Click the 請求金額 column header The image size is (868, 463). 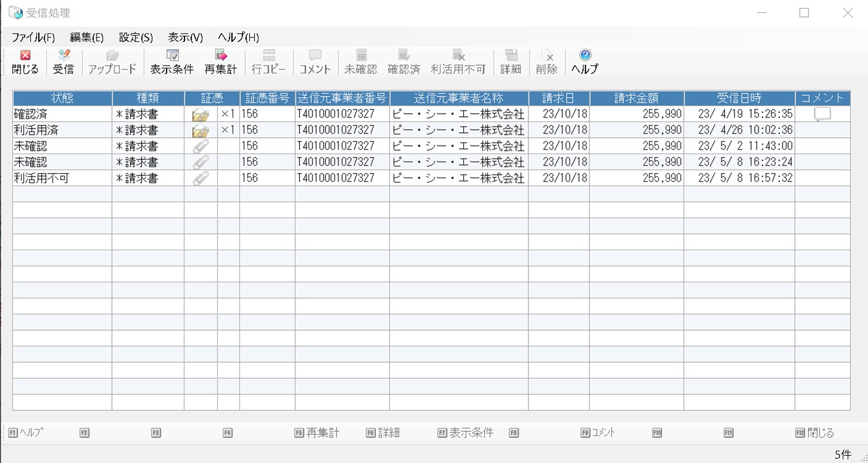[636, 98]
